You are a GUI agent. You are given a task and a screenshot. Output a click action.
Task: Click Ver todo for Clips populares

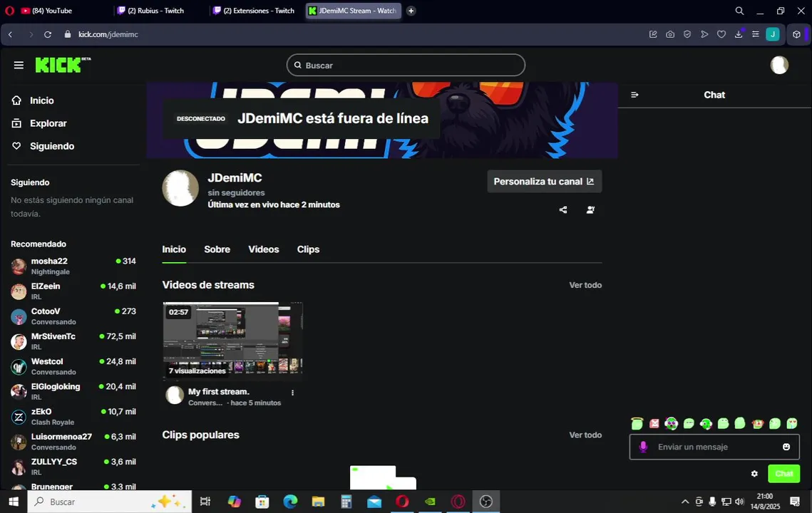585,435
